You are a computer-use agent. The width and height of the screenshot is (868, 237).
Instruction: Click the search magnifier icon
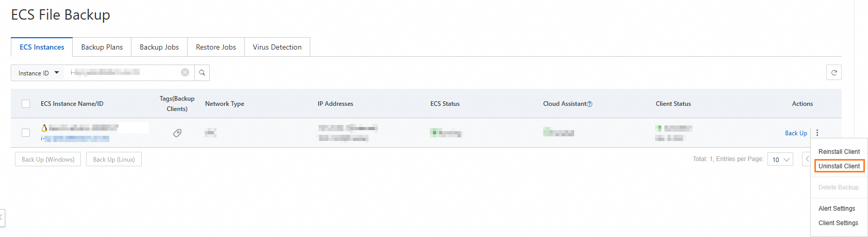coord(202,73)
